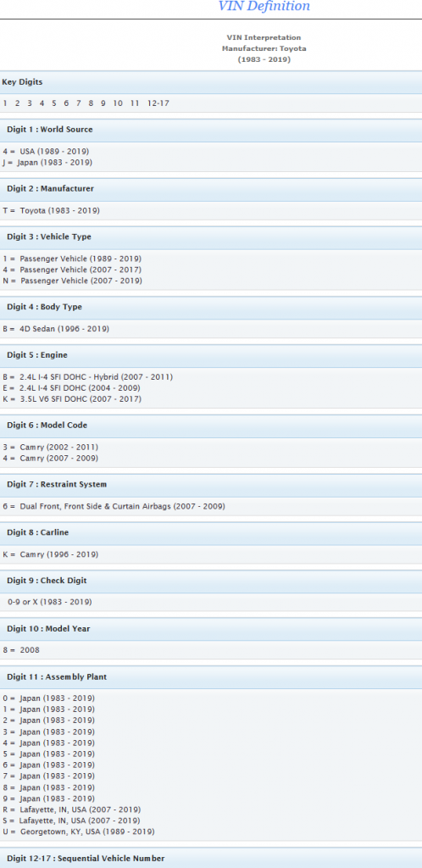Image resolution: width=422 pixels, height=868 pixels.
Task: Select the 4D Sedan body type entry
Action: coord(56,329)
